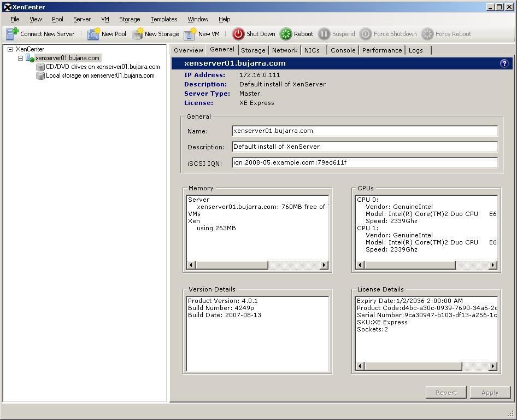Open the Templates menu
Viewport: 517px width, 420px height.
[164, 19]
